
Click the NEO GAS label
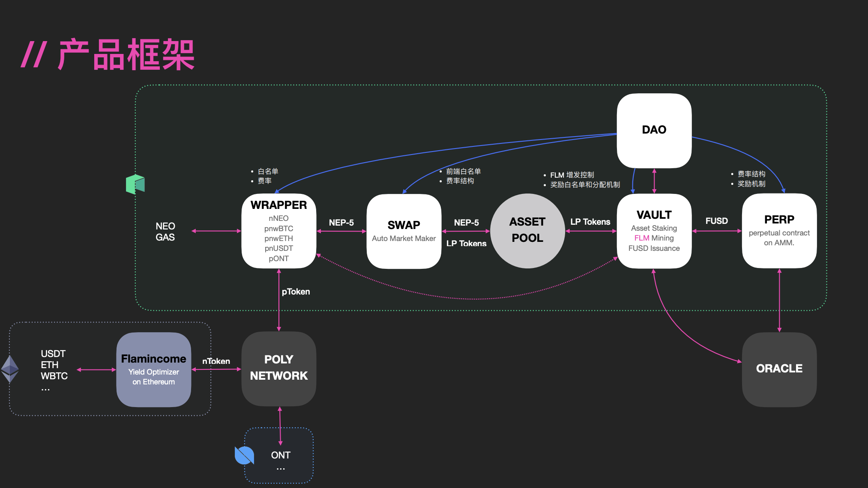(x=165, y=232)
